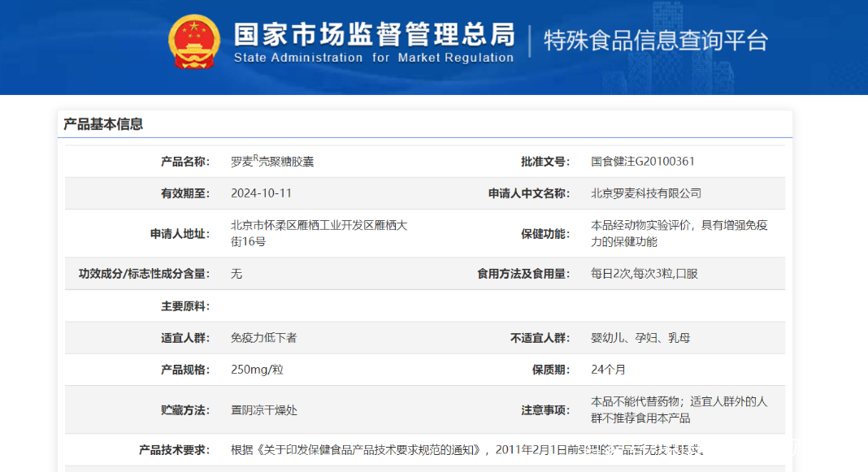Click the 有效期至 field label

[x=185, y=193]
